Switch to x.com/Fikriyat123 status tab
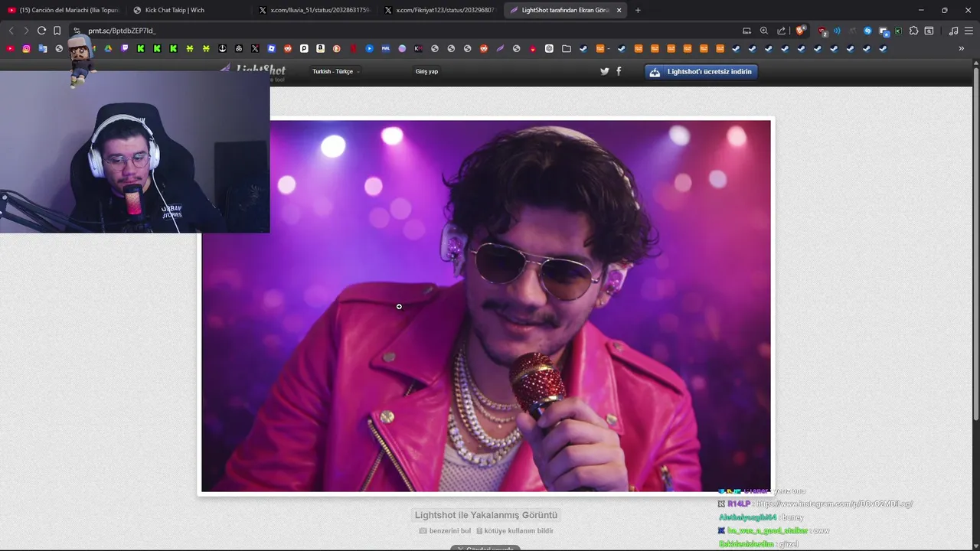 [441, 10]
